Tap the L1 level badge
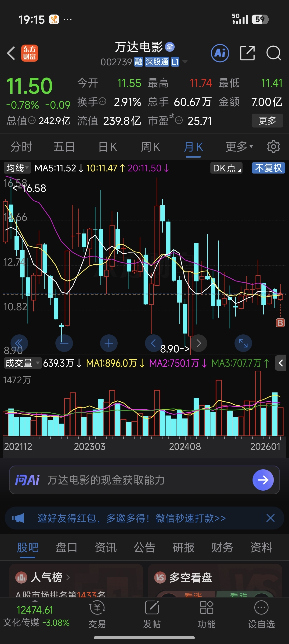Screen dimensions: 289x644 click(x=175, y=62)
